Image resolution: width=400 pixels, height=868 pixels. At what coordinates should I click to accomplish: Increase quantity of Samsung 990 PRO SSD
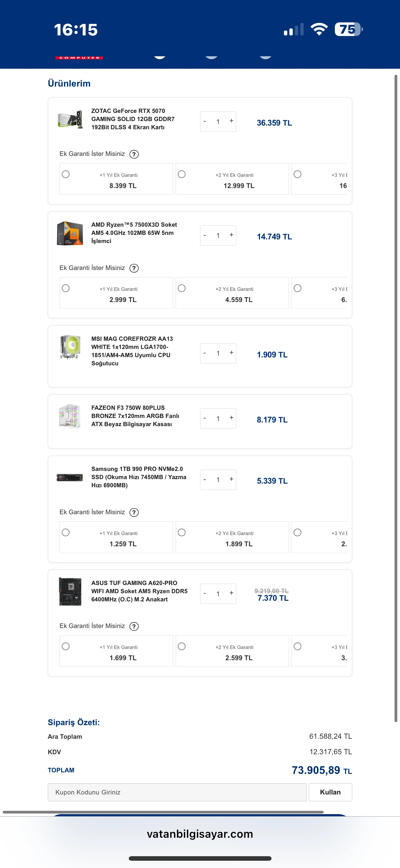232,479
